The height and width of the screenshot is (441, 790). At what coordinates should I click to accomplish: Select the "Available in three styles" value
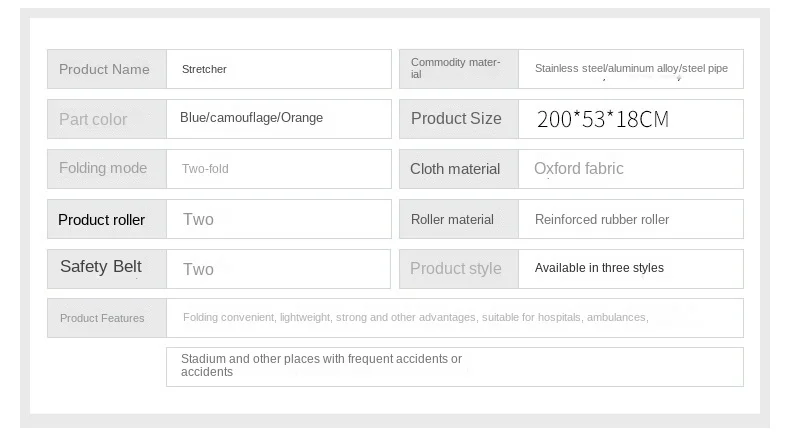[599, 268]
